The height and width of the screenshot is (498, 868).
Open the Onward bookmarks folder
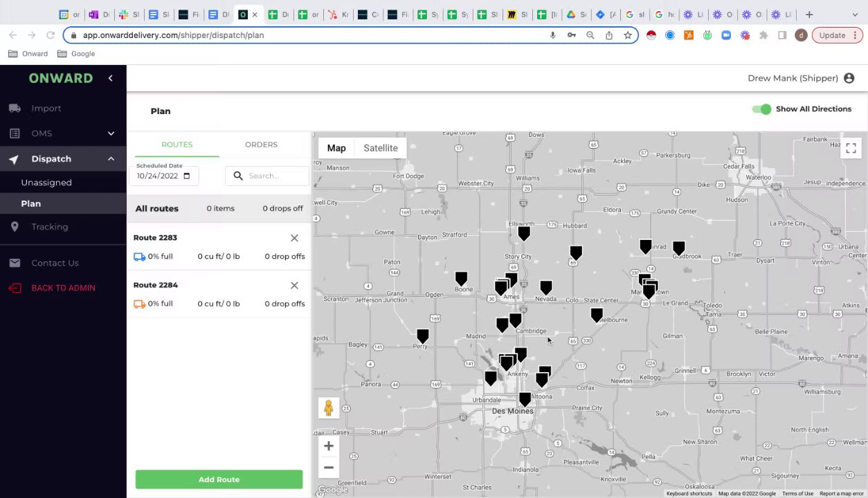coord(28,54)
